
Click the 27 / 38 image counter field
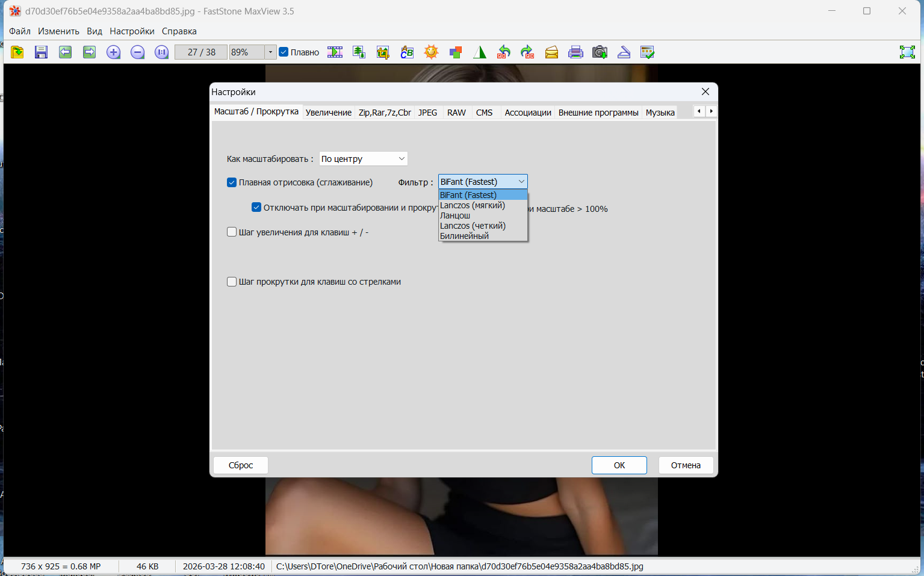(201, 52)
